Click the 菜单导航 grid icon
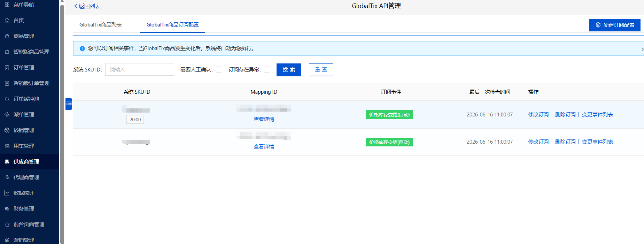 [x=7, y=5]
